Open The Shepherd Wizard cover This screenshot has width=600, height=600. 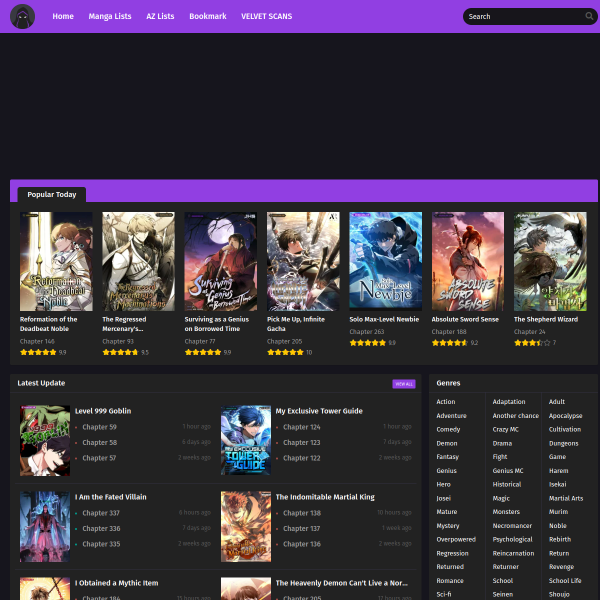click(550, 261)
